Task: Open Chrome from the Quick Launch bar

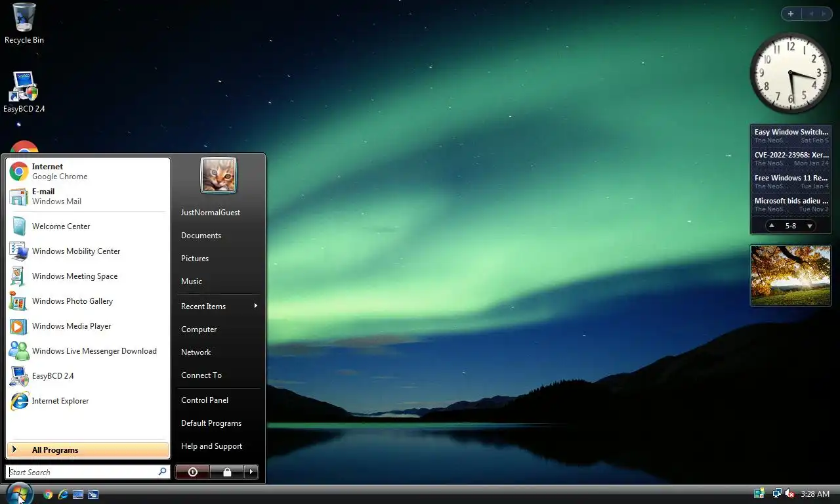Action: click(x=48, y=494)
